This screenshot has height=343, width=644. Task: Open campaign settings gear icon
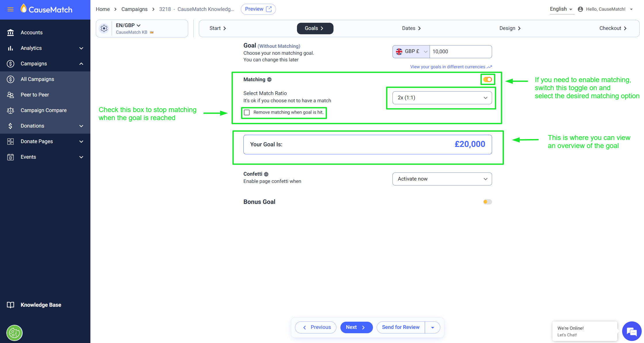[104, 29]
